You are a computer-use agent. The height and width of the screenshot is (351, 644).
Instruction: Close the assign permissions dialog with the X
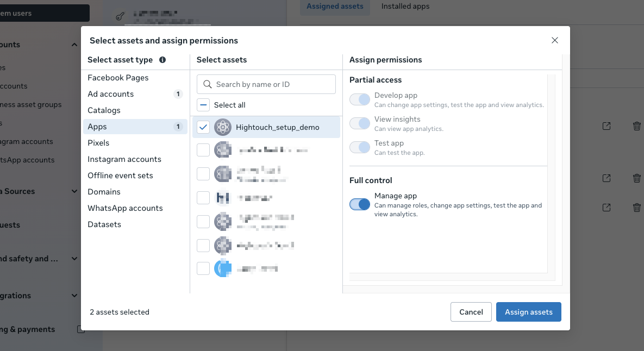(554, 40)
